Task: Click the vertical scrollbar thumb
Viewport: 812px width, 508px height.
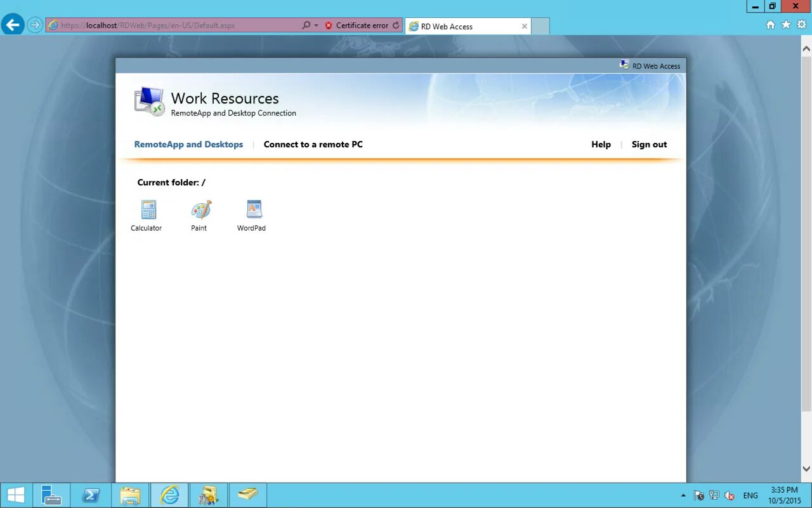Action: click(x=806, y=233)
